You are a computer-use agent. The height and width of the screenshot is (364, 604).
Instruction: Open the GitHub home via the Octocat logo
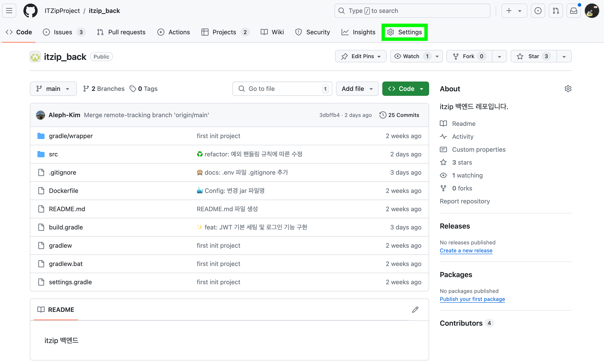point(30,10)
